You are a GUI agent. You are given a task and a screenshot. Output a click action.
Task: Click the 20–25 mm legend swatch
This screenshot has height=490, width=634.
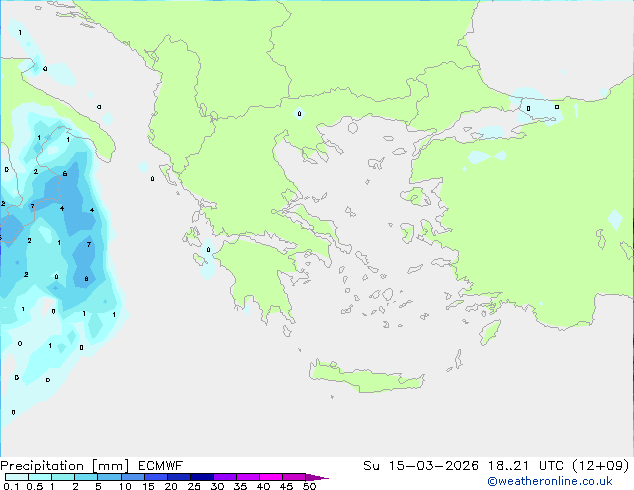tap(179, 477)
